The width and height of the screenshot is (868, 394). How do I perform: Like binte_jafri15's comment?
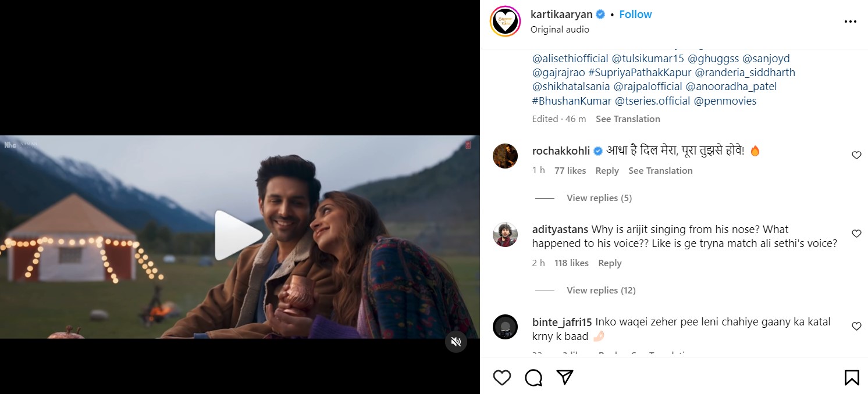(x=856, y=327)
